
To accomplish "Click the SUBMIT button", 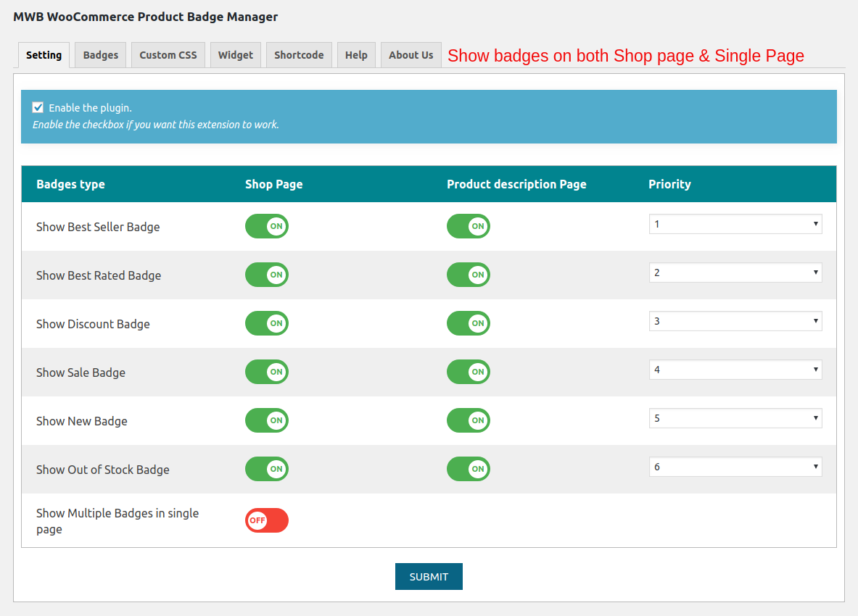I will 429,577.
